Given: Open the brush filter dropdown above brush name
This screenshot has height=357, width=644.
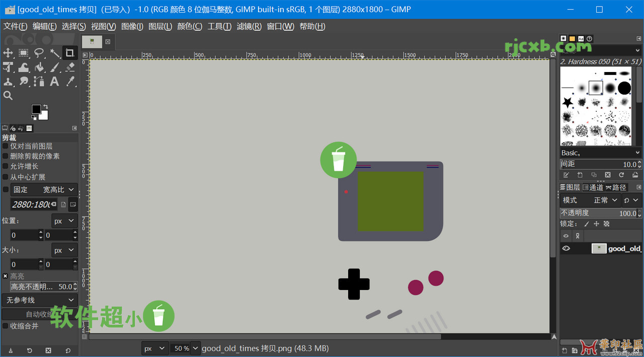Looking at the screenshot, I should [x=601, y=50].
